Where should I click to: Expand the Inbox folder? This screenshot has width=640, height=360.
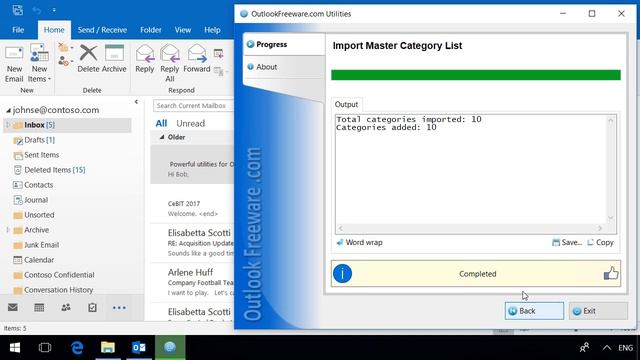(x=7, y=125)
